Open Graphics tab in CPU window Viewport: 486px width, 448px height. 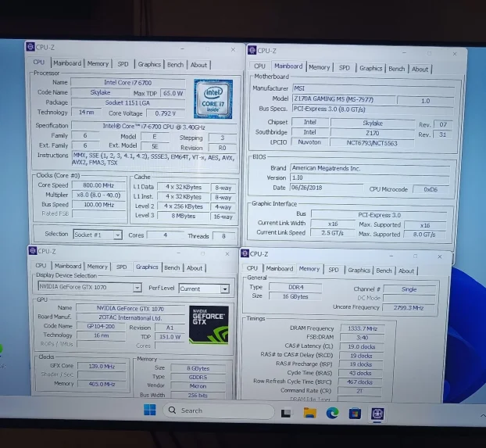click(x=149, y=64)
